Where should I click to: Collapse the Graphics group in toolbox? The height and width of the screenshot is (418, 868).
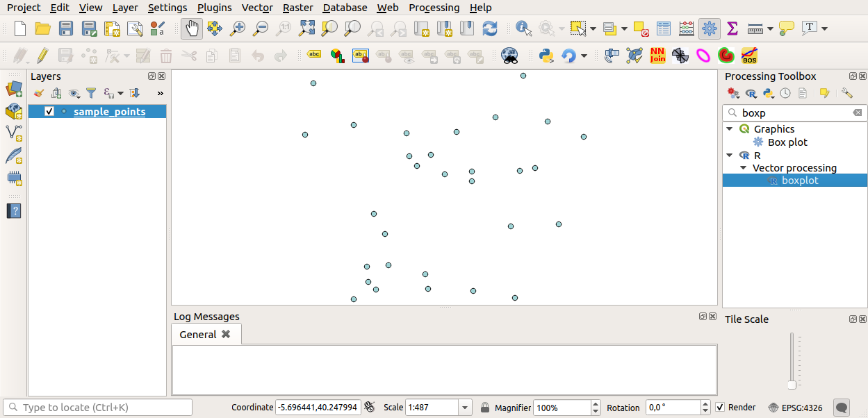[x=730, y=129]
